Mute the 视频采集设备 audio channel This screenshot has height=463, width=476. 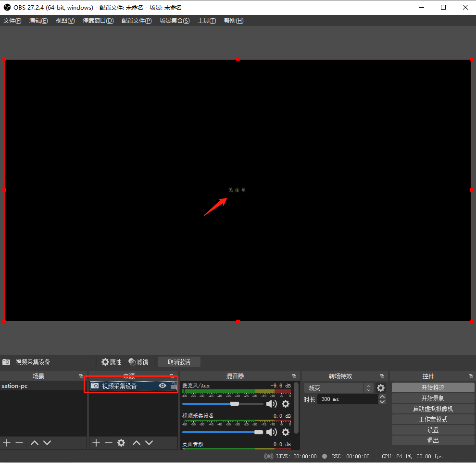click(x=271, y=432)
